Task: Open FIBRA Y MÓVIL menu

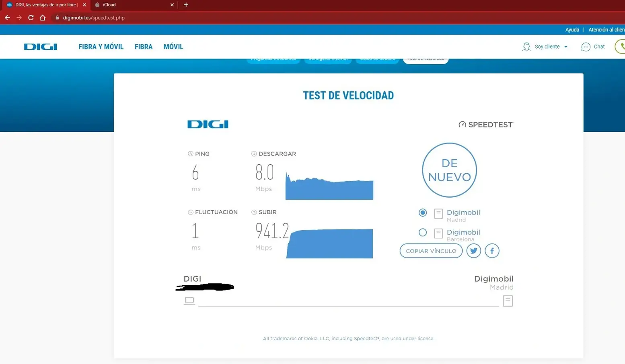Action: 101,47
